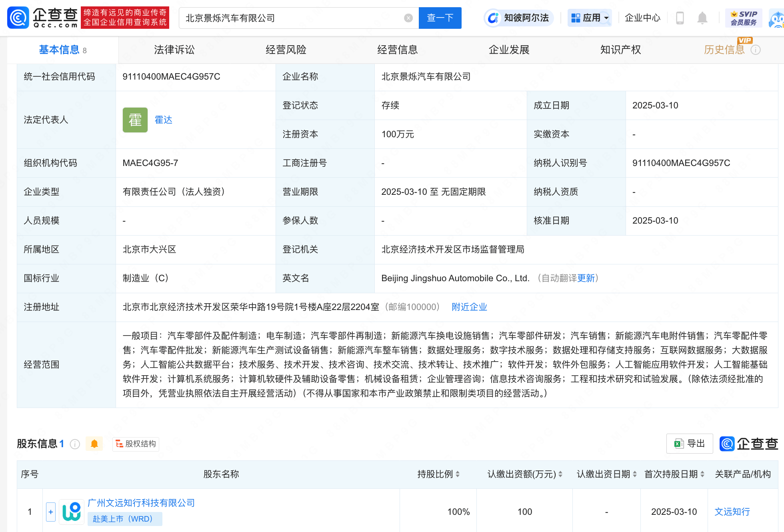Click credit code 91110400MAEC4G957C under 统一社会信用代码
This screenshot has height=532, width=784.
171,76
